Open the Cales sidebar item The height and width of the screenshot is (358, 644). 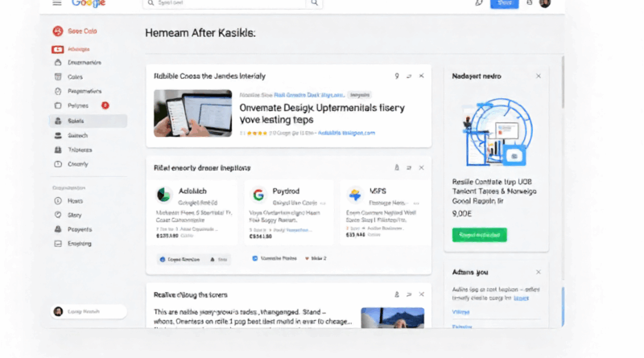point(75,77)
